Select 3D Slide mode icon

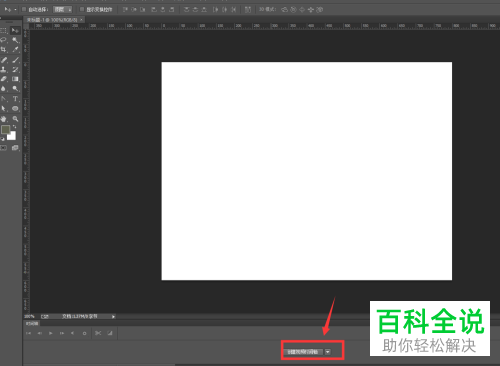pos(311,10)
